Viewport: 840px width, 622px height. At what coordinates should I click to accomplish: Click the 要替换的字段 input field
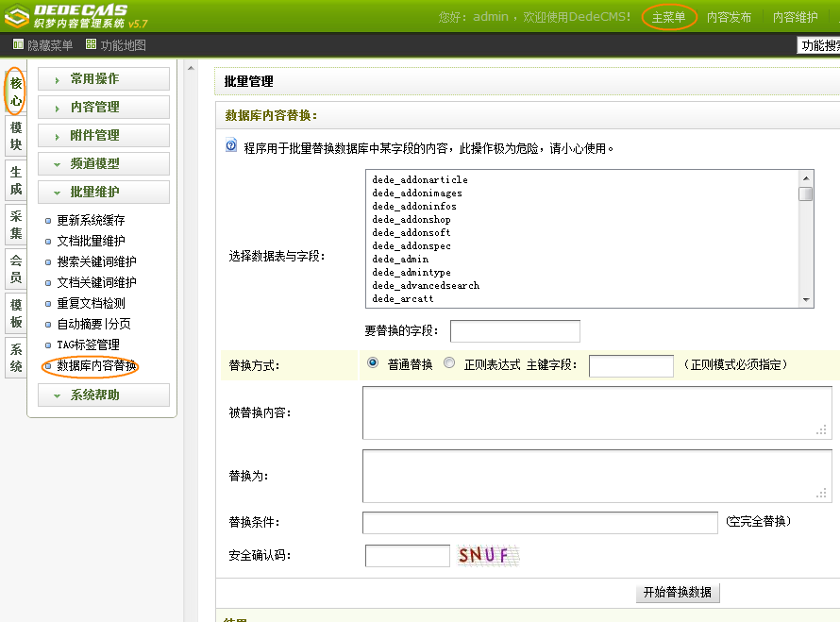[x=514, y=331]
